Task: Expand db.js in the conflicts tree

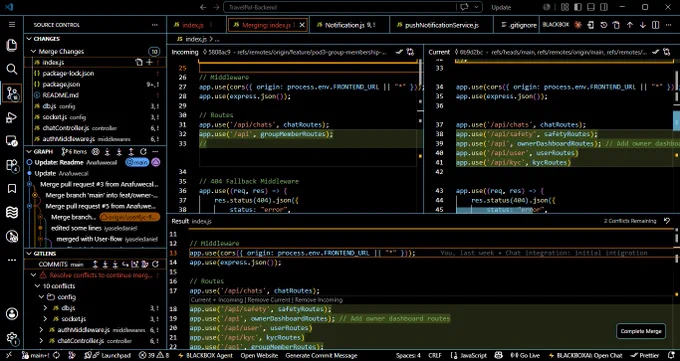Action: click(46, 308)
